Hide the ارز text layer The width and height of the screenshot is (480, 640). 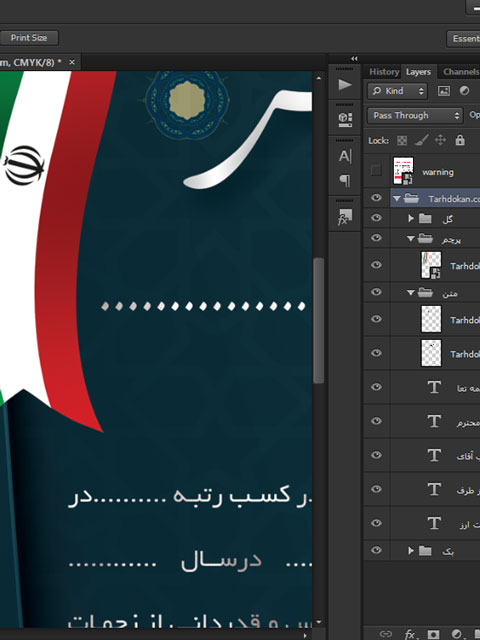[376, 522]
